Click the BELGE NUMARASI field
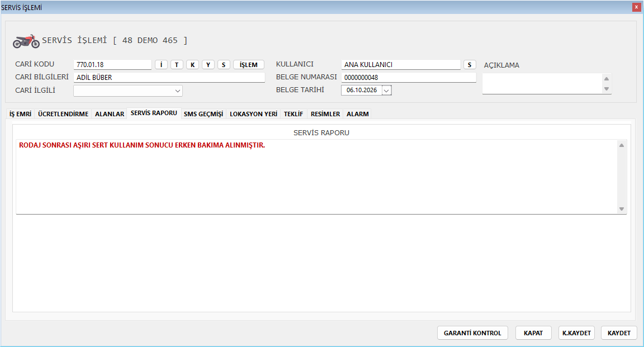This screenshot has height=347, width=644. tap(409, 77)
